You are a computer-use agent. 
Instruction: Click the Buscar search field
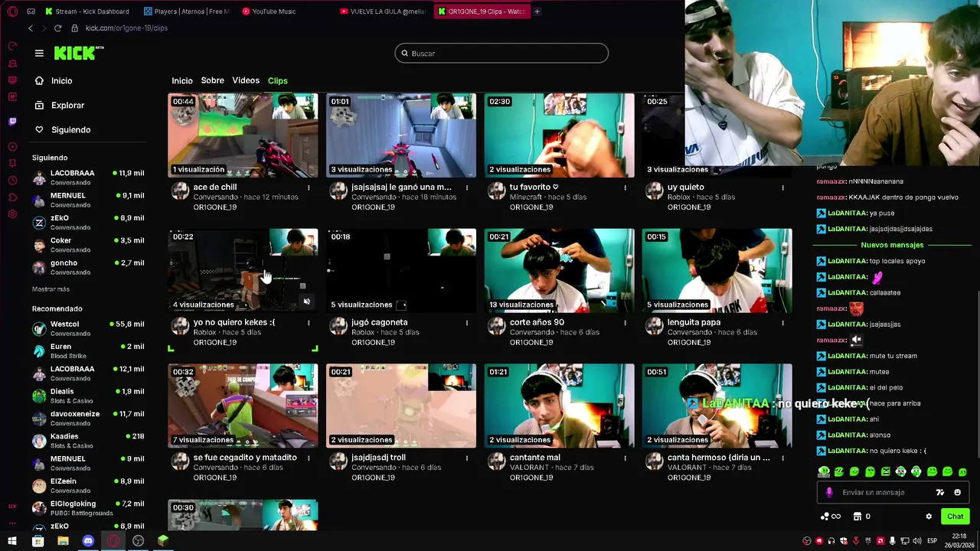pyautogui.click(x=501, y=53)
